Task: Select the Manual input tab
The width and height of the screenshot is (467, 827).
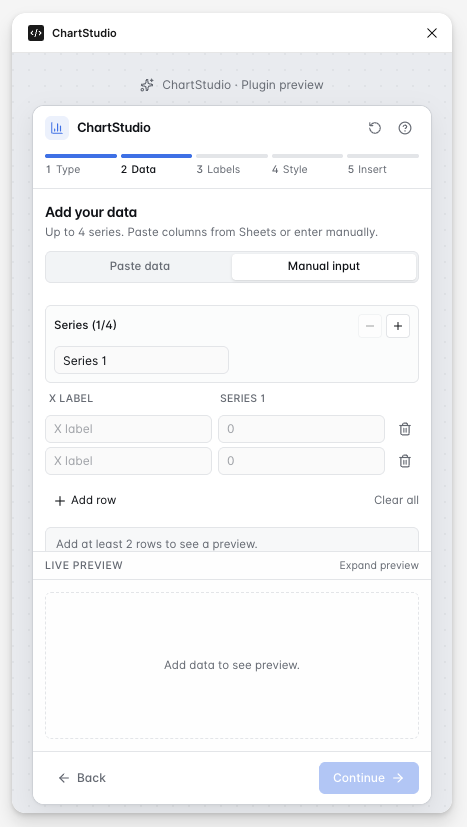Action: pos(324,266)
